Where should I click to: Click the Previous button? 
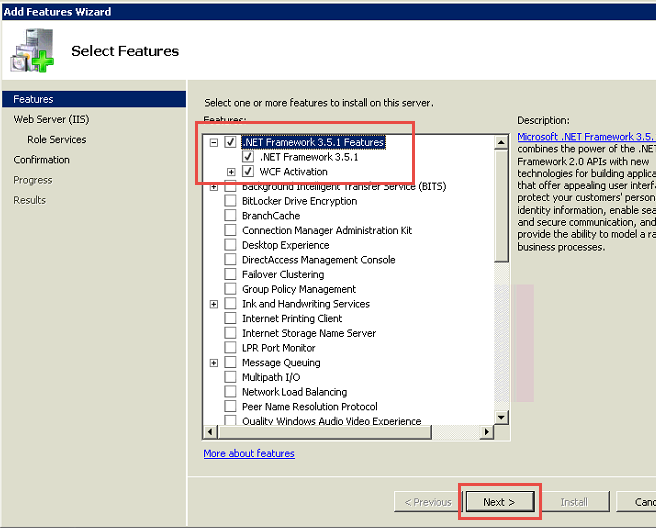point(428,502)
